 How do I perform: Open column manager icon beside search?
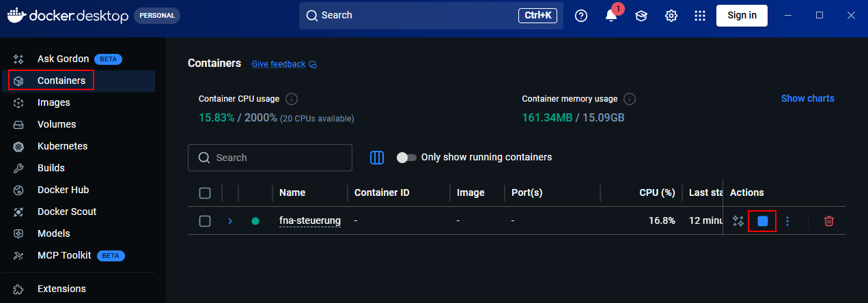click(377, 158)
